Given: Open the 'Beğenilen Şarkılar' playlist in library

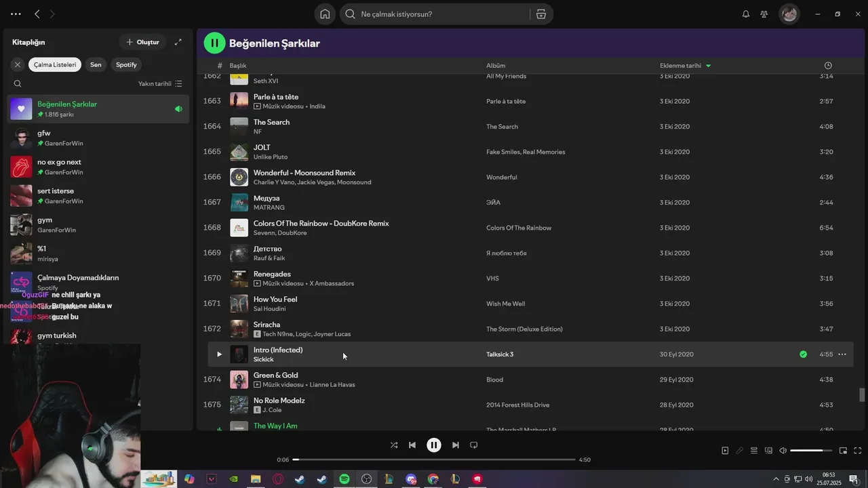Looking at the screenshot, I should 98,108.
